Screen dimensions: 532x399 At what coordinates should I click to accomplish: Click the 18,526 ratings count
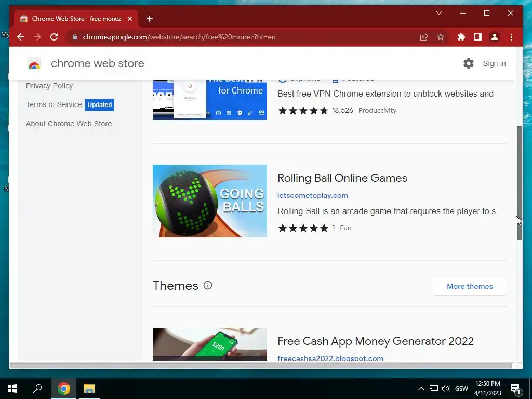pos(342,111)
